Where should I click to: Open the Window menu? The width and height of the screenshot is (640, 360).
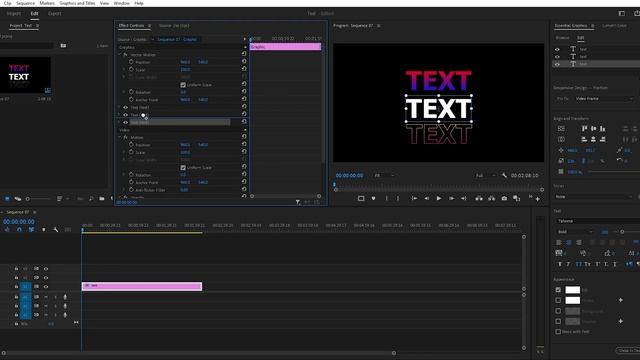[x=121, y=3]
